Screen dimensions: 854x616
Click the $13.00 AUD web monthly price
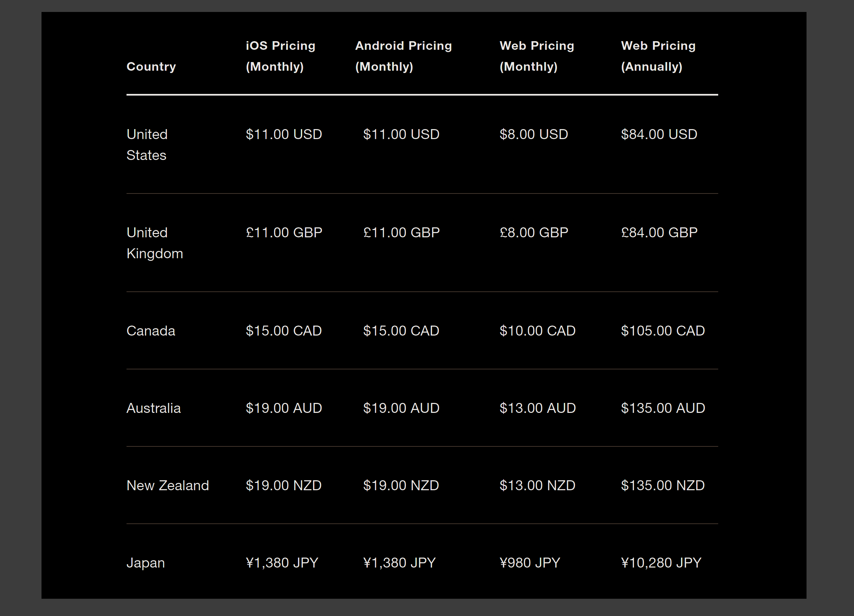(x=537, y=408)
